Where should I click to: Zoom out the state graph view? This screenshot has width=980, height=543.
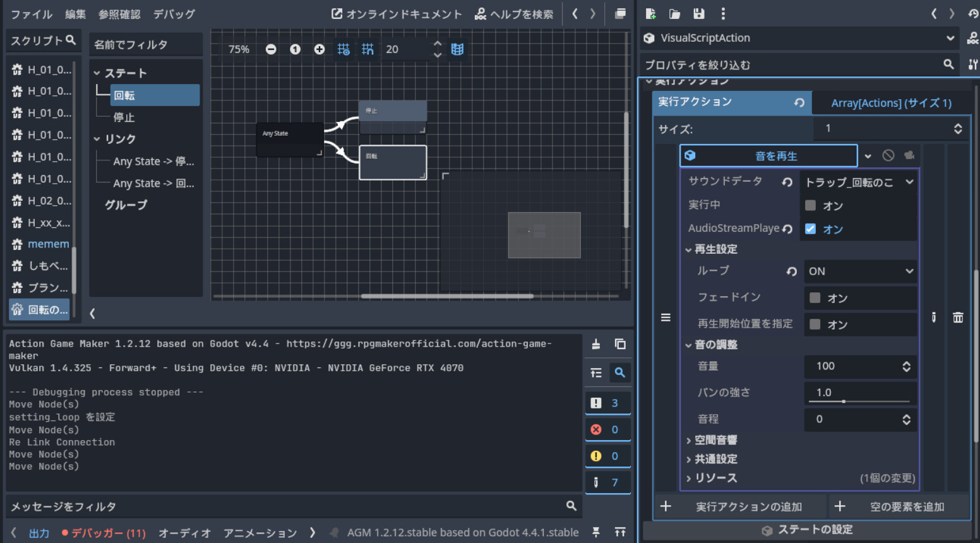(x=271, y=49)
